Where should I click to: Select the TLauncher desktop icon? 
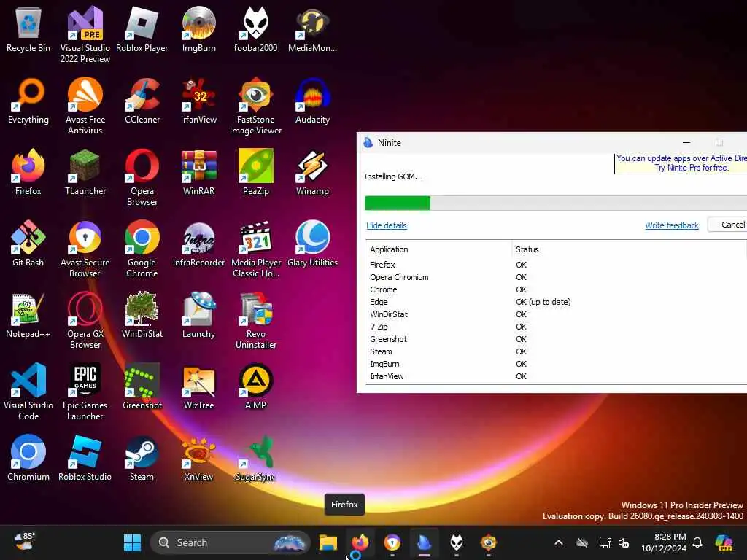85,172
